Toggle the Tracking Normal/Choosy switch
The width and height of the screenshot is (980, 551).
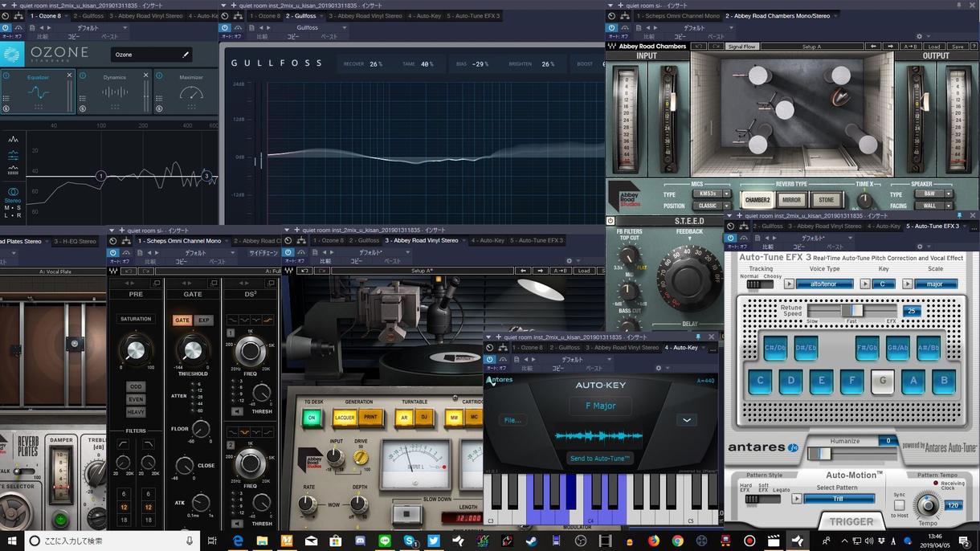point(760,284)
